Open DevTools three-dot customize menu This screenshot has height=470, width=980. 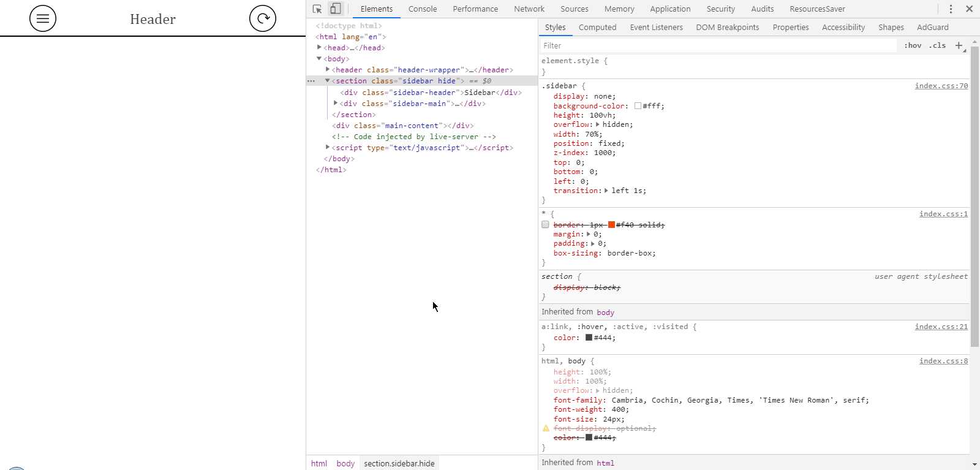click(951, 9)
